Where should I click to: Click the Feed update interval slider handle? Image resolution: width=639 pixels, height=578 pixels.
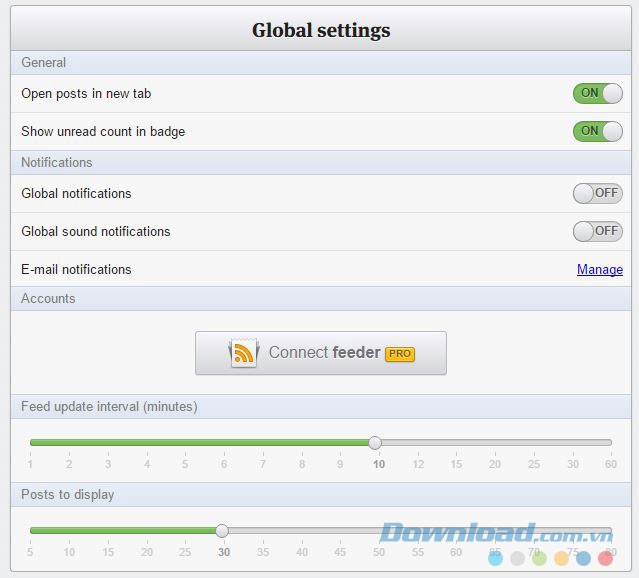coord(375,442)
